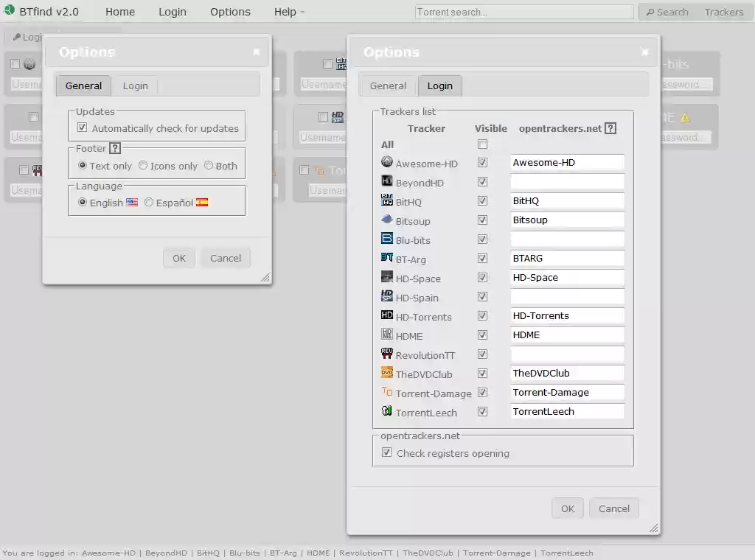Uncheck the Visible checkbox for HD-Torrents
755x560 pixels.
(x=483, y=315)
